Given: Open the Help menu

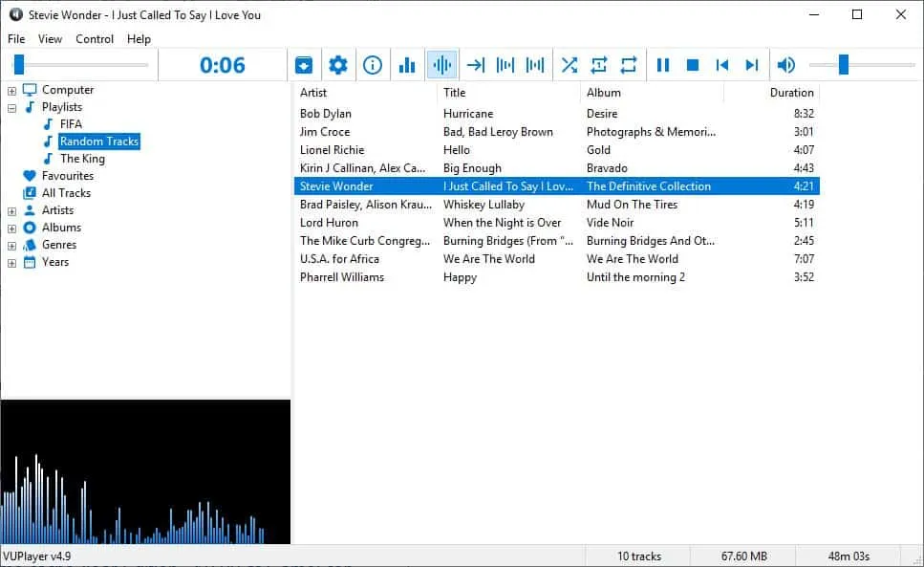Looking at the screenshot, I should [140, 39].
